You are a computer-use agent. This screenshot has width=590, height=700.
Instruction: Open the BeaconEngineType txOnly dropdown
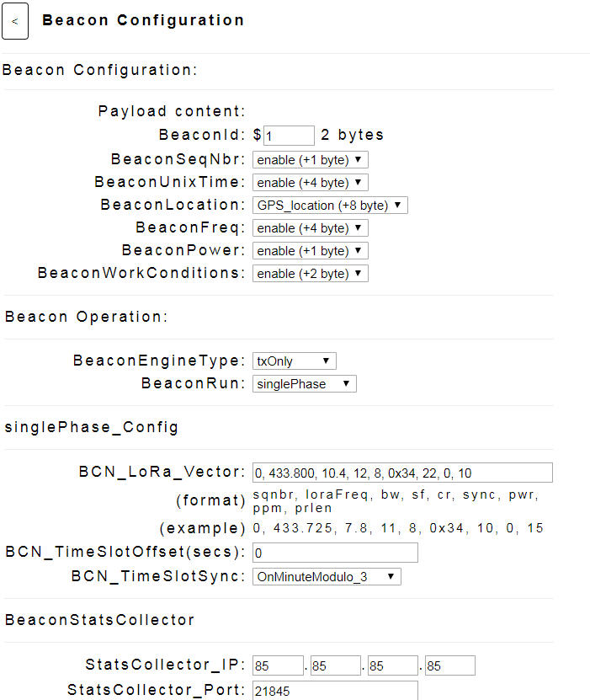click(x=295, y=361)
